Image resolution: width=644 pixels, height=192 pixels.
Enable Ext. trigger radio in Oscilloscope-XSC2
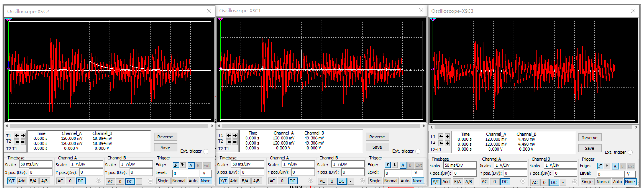(x=206, y=152)
